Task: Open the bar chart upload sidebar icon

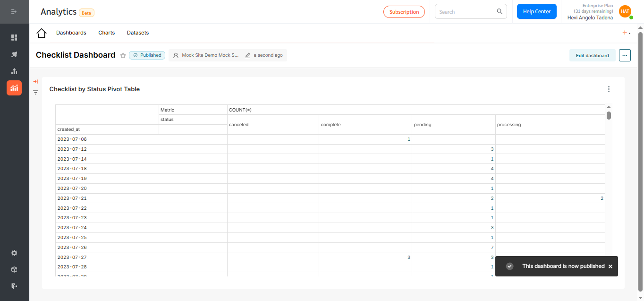Action: point(14,71)
